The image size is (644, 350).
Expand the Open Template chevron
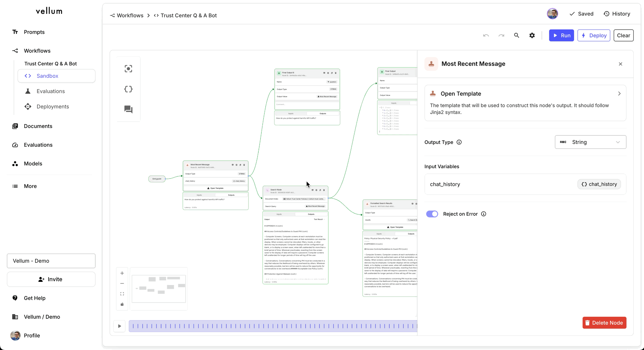(619, 94)
